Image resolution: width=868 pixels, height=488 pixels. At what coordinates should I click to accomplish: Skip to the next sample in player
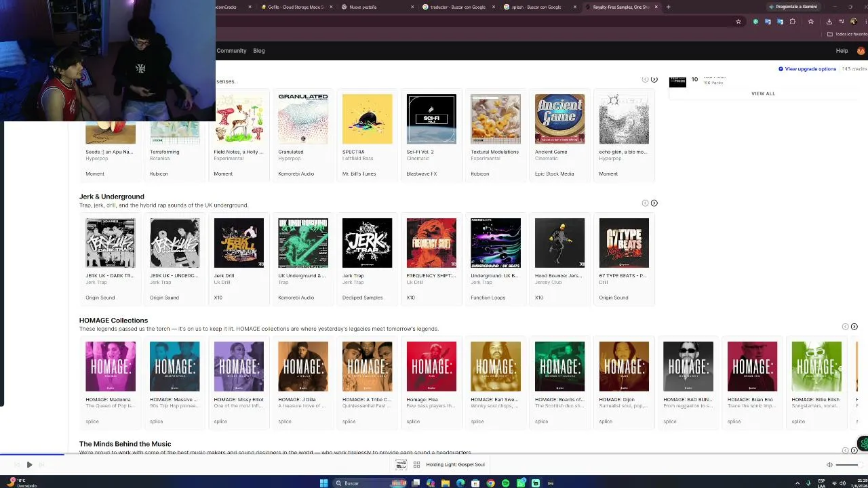(42, 465)
